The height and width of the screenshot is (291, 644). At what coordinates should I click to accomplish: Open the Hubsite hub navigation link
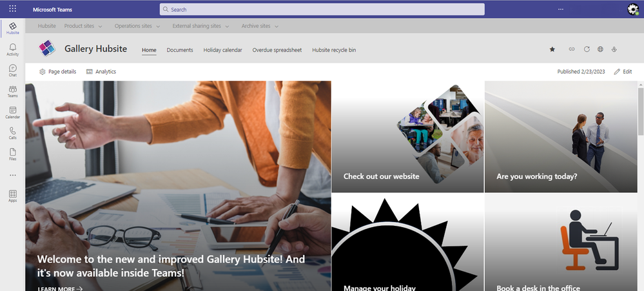pos(47,26)
